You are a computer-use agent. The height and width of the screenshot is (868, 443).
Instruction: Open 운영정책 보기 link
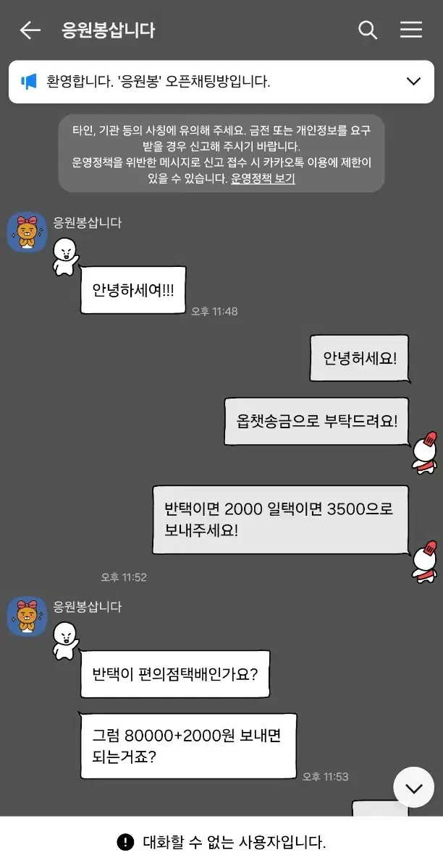pos(263,179)
